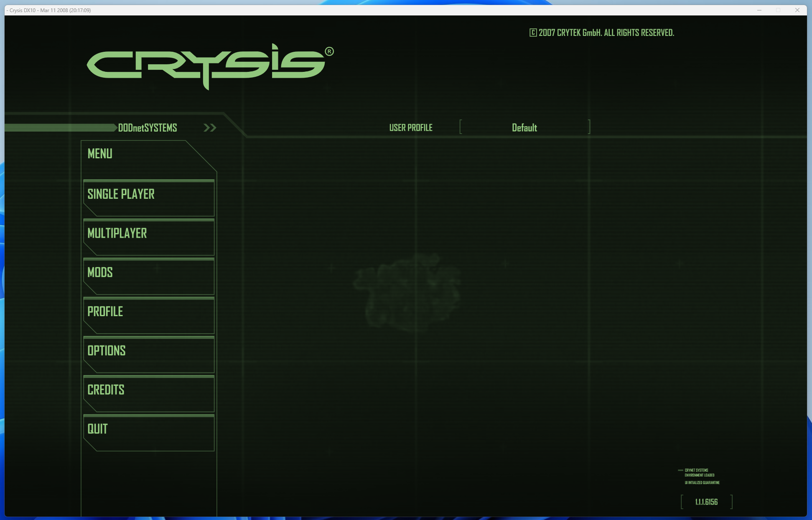Close the Crysis DX10 window
This screenshot has height=520, width=812.
click(x=797, y=10)
